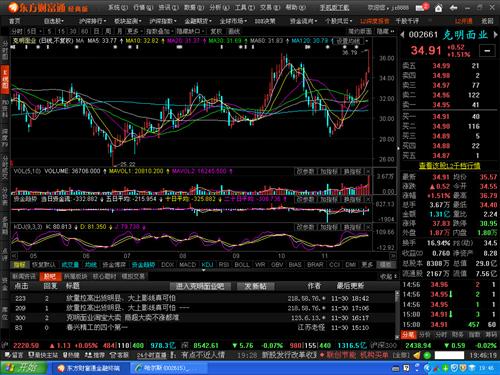Select the RSI indicator tab
This screenshot has height=375, width=500.
coord(224,265)
